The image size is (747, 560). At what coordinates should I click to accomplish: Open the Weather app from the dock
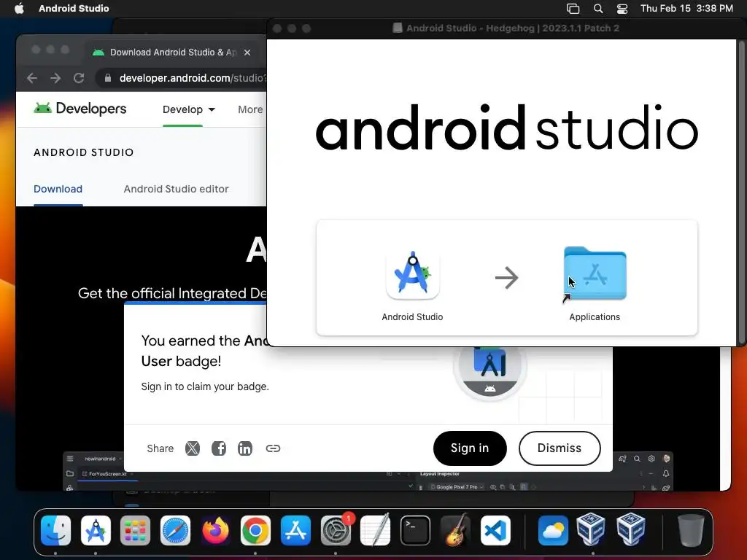[553, 531]
